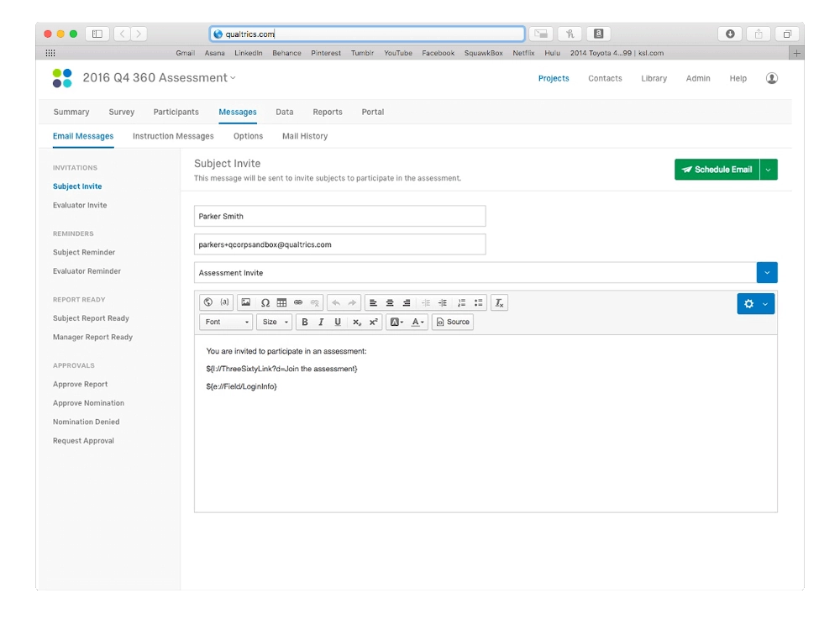Switch to the Mail History tab
Image resolution: width=840 pixels, height=640 pixels.
pos(304,135)
